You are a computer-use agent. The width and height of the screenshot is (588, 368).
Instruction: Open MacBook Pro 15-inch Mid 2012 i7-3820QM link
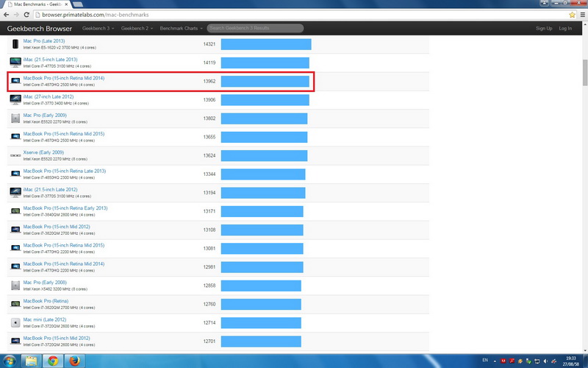(57, 227)
